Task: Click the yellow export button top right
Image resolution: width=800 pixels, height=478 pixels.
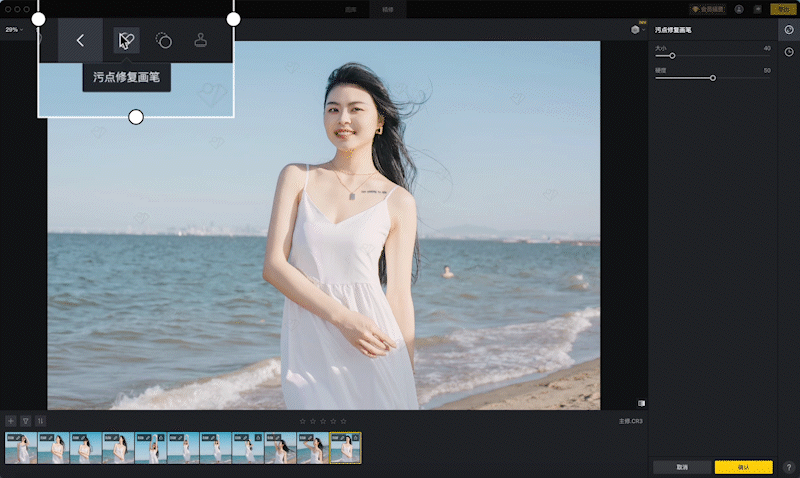Action: 781,9
